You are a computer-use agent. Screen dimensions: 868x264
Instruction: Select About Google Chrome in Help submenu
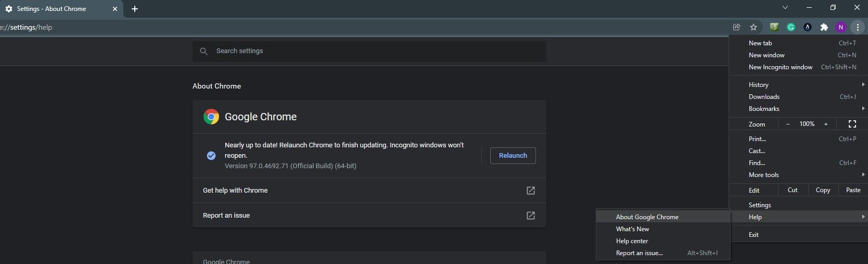(663, 217)
